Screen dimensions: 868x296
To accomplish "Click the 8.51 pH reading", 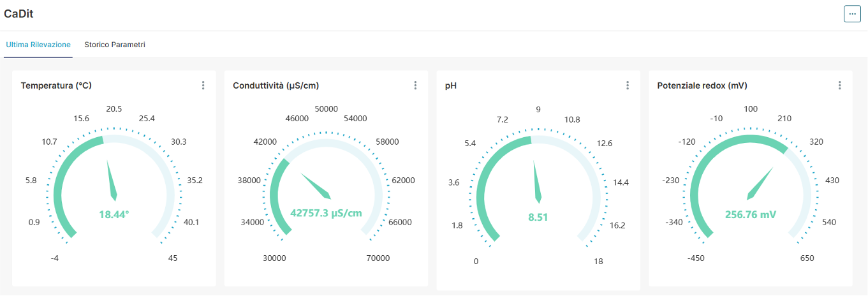I will pos(538,217).
